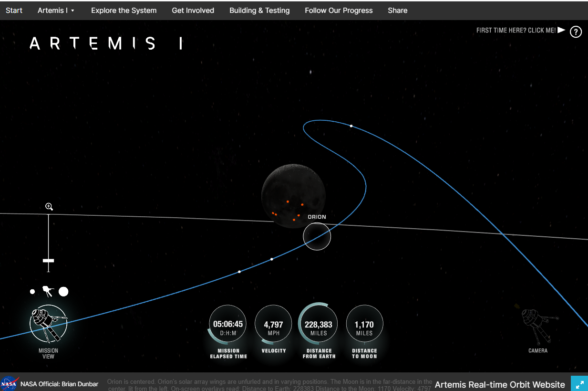Select the small Orion spacecraft view icon
Screen dimensions: 588x391
[x=48, y=291]
